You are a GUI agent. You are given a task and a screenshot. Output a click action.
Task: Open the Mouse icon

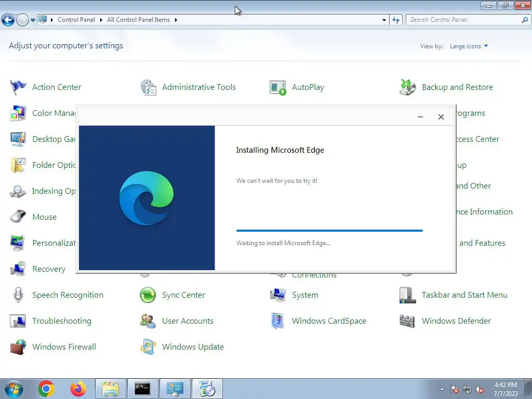18,217
